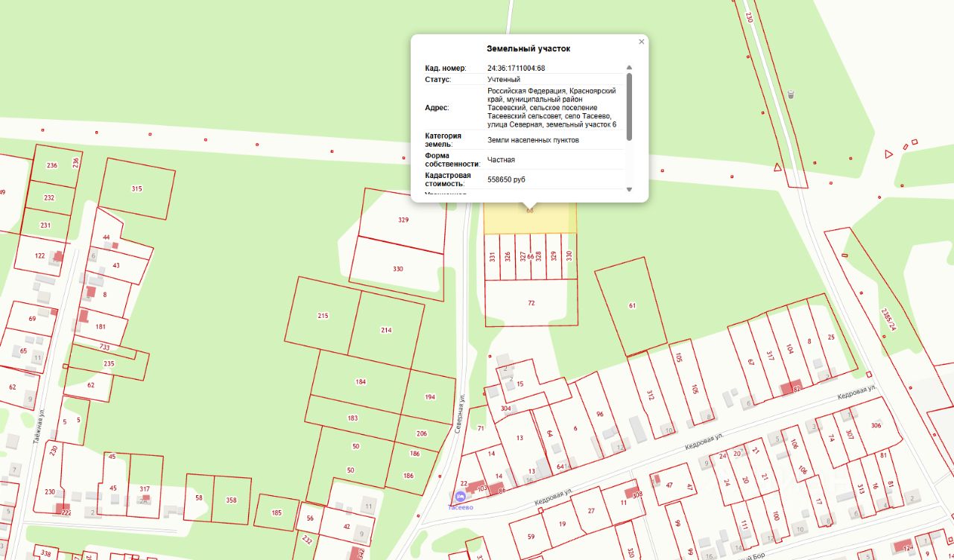
Task: Click the Северная ул. street label
Action: pos(460,414)
